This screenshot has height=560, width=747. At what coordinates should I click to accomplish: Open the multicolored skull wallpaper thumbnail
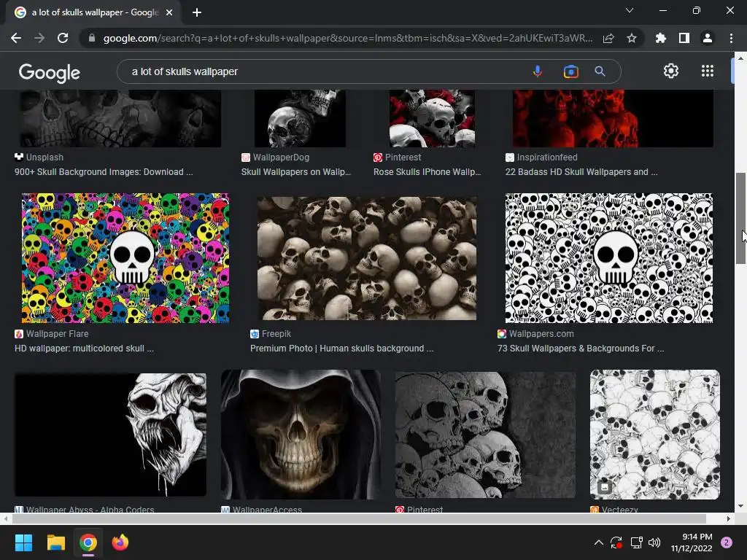(125, 258)
